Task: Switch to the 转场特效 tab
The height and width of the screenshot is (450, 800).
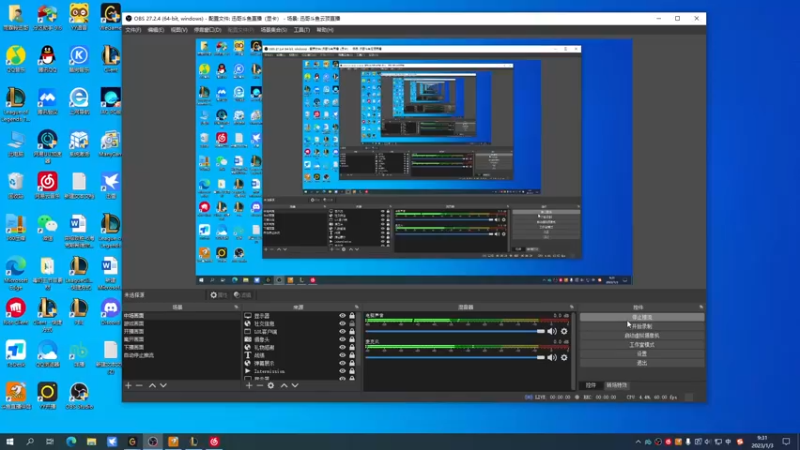Action: [x=616, y=385]
